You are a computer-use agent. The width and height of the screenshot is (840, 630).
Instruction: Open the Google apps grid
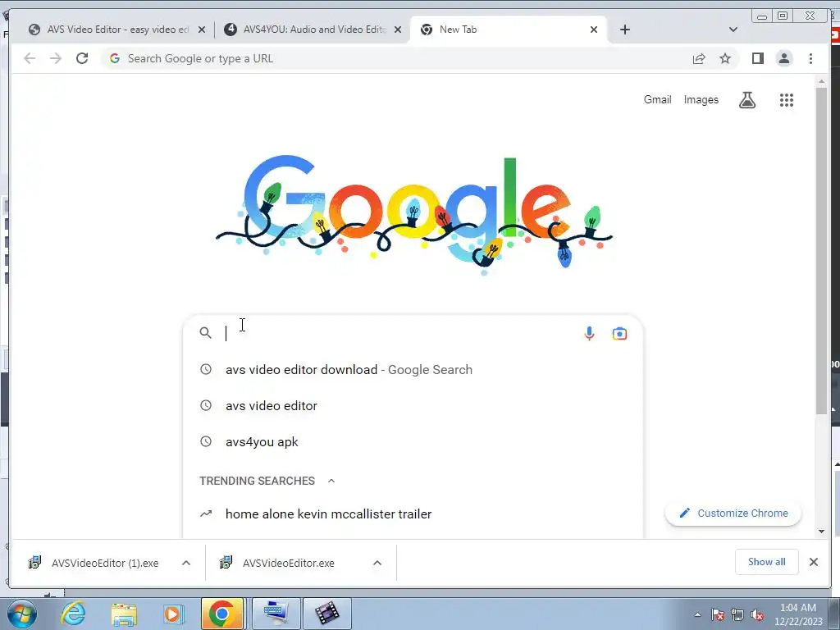point(786,99)
